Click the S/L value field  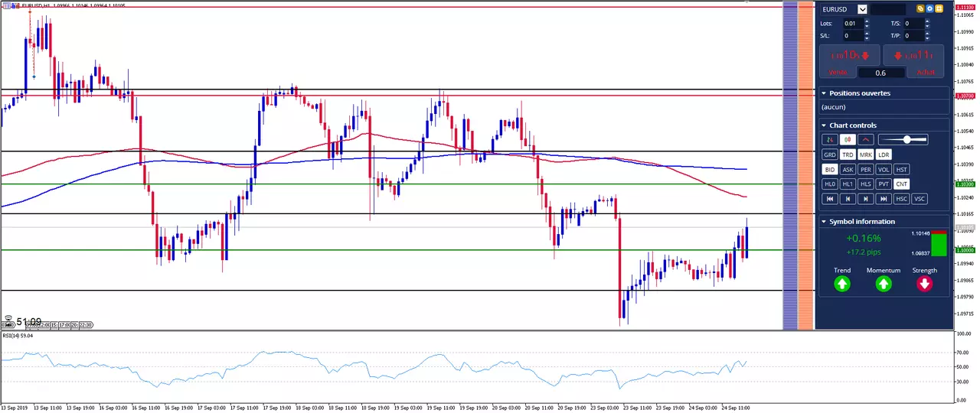tap(853, 36)
